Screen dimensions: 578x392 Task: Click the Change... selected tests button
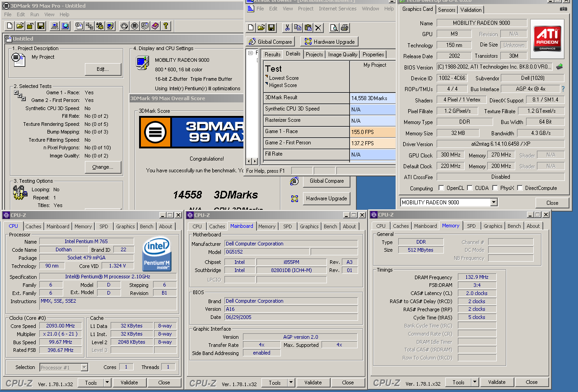click(x=103, y=167)
